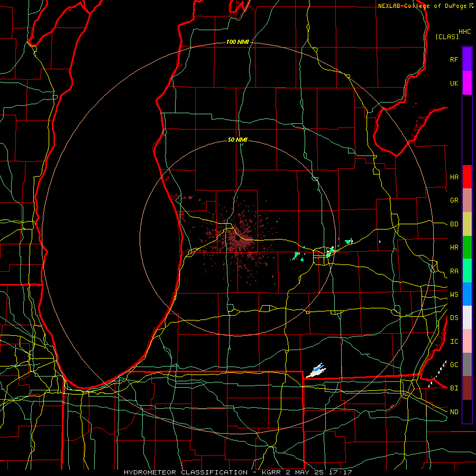Viewport: 476px width, 476px height.
Task: Click the "NEXLAB-College of DuPage" credit text
Action: (x=422, y=6)
